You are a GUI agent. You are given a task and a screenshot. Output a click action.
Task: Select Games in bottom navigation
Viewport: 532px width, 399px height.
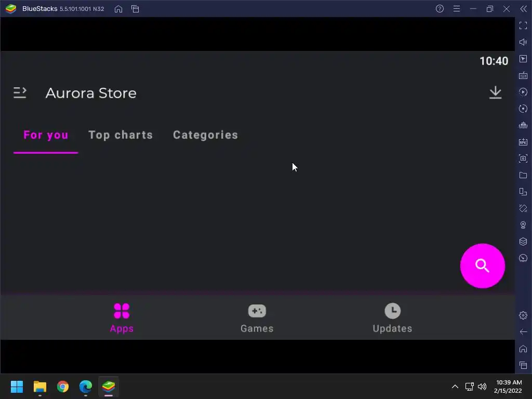pyautogui.click(x=257, y=318)
